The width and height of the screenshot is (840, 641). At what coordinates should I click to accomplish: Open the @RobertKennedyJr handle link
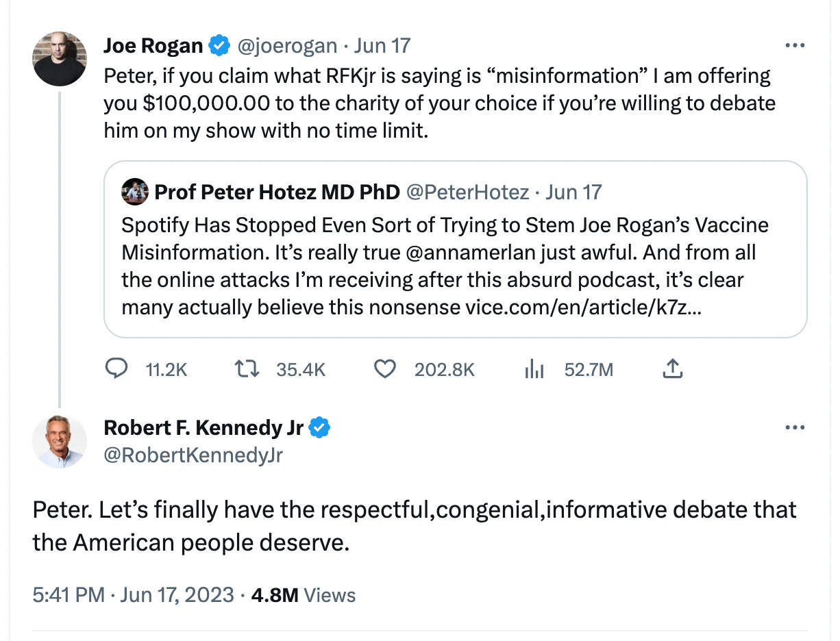[x=193, y=454]
